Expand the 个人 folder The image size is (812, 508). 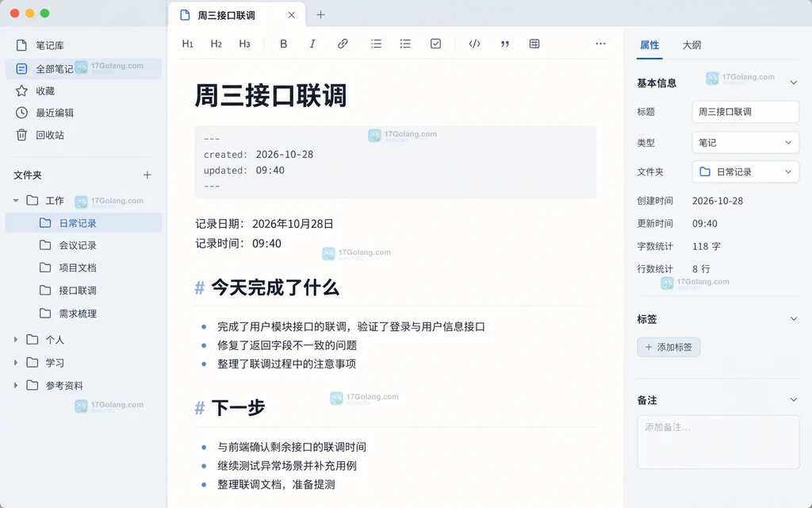coord(16,340)
